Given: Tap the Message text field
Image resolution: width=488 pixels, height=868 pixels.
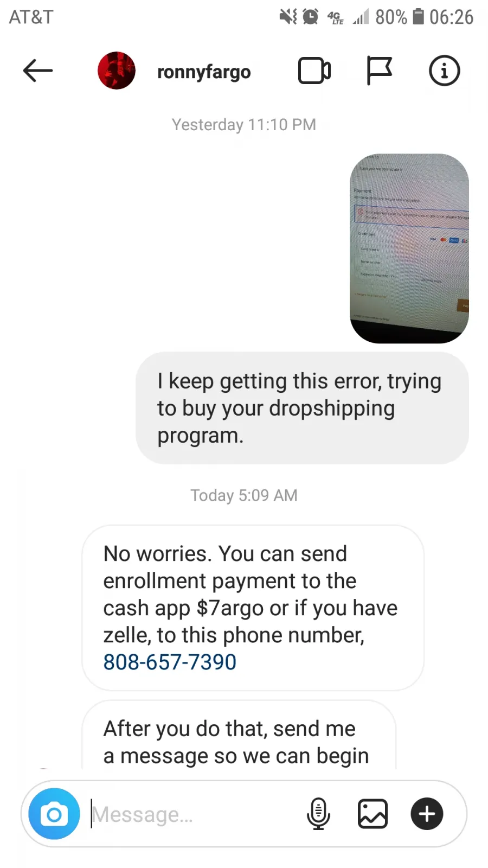Looking at the screenshot, I should tap(195, 814).
